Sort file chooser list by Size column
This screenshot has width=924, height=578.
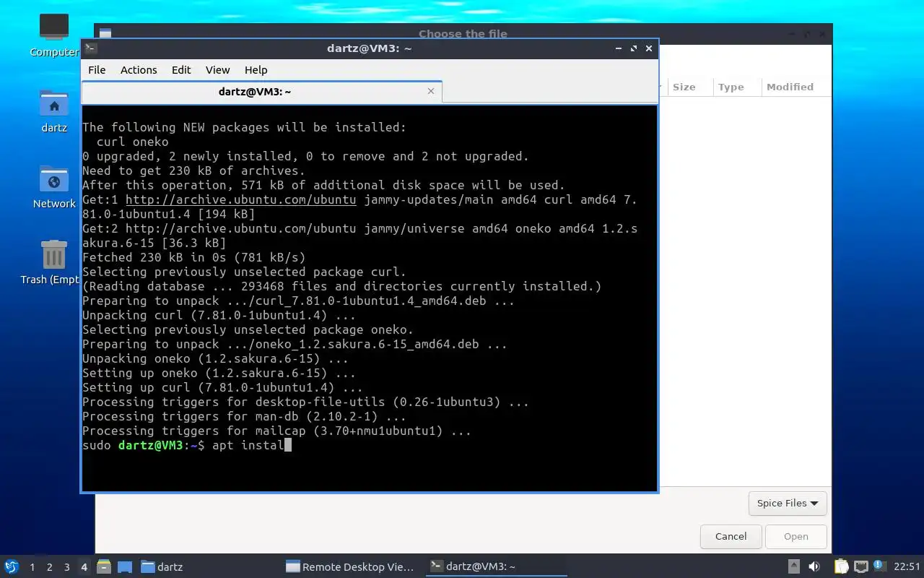click(x=689, y=87)
